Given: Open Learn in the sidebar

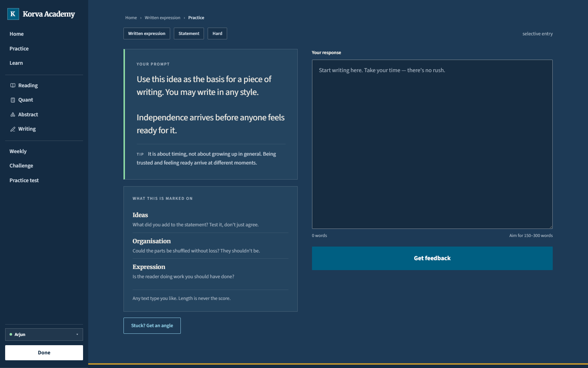Looking at the screenshot, I should [16, 63].
